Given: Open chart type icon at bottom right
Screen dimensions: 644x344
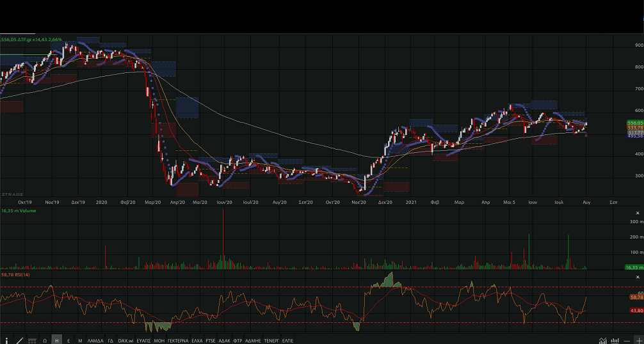Looking at the screenshot, I should tap(603, 340).
